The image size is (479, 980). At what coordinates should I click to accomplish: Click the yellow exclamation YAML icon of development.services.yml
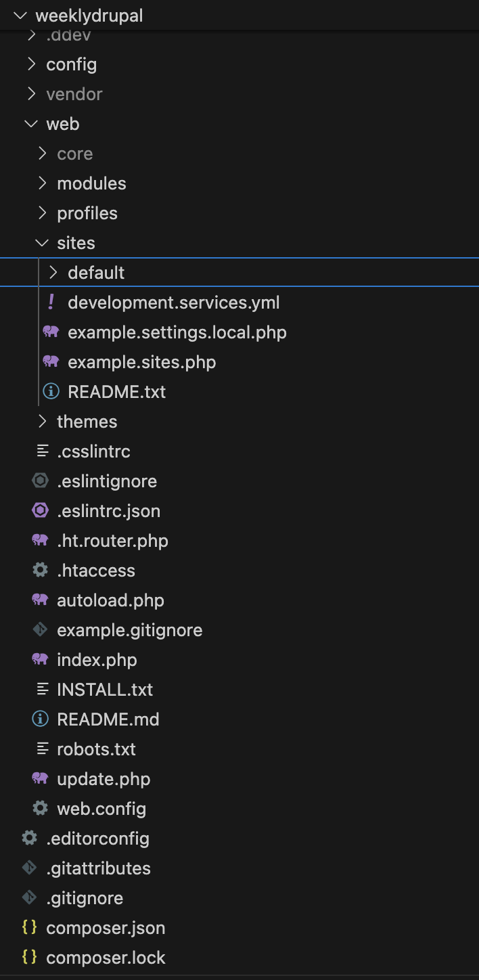tap(51, 302)
